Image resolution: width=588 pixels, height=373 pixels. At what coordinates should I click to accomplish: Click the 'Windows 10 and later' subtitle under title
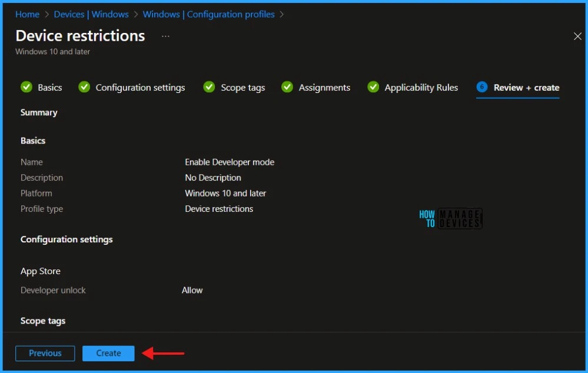point(52,52)
